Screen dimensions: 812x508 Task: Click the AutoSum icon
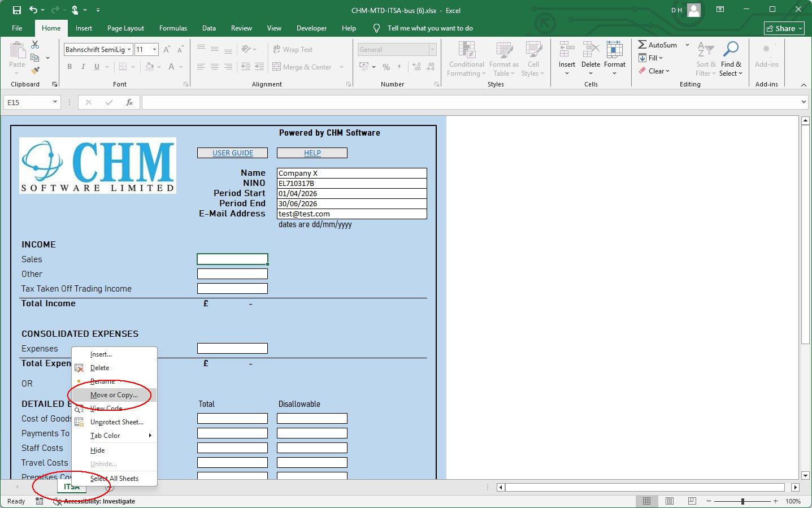[642, 45]
